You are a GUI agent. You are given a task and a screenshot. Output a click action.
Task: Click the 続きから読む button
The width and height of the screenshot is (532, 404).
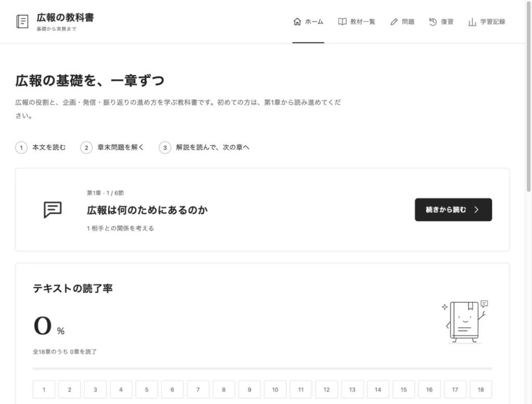[x=453, y=210]
